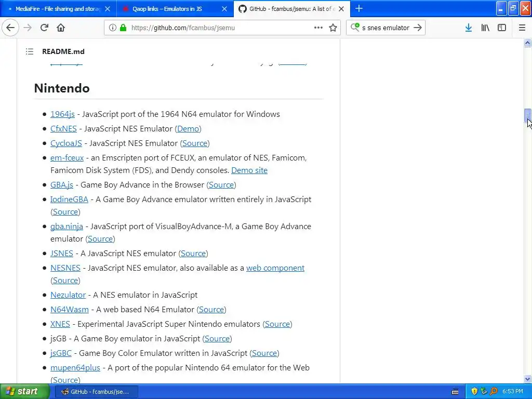Viewport: 532px width, 399px height.
Task: Open the page actions three-dots menu
Action: [x=318, y=28]
